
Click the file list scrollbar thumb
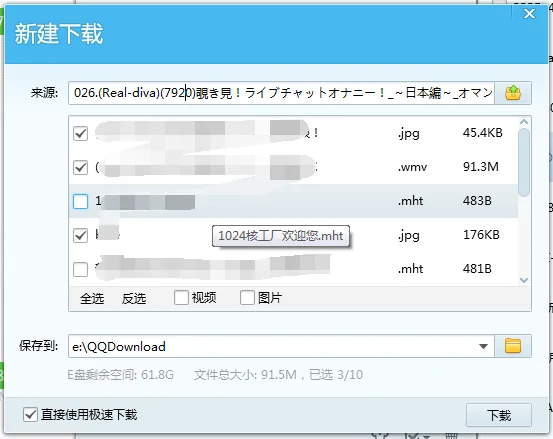coord(524,162)
